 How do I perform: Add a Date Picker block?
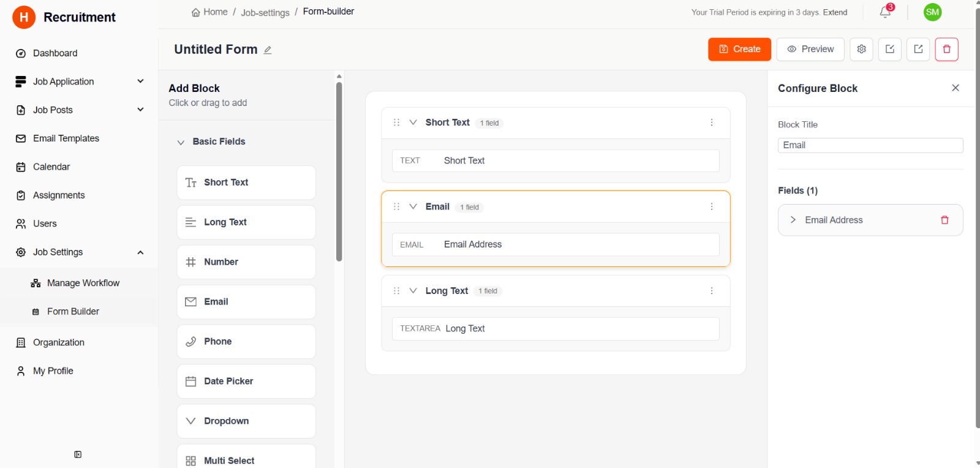pyautogui.click(x=246, y=381)
